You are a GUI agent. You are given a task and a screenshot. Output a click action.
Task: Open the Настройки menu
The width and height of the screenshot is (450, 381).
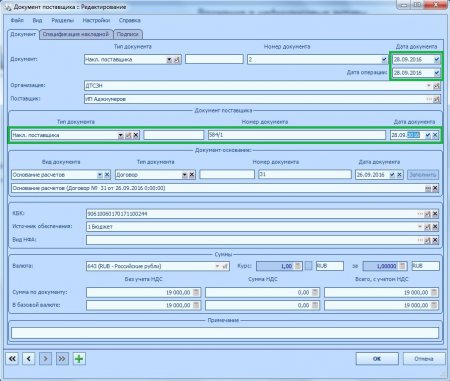click(96, 20)
